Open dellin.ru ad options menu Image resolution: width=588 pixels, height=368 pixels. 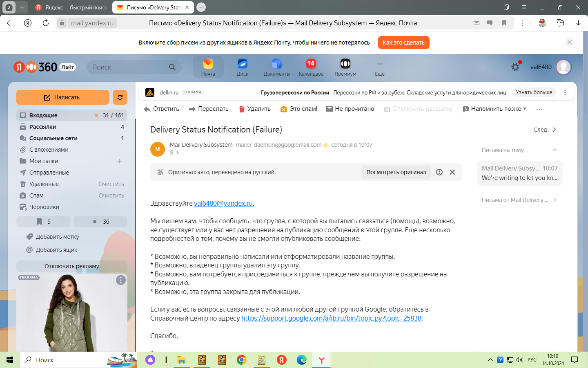point(565,92)
